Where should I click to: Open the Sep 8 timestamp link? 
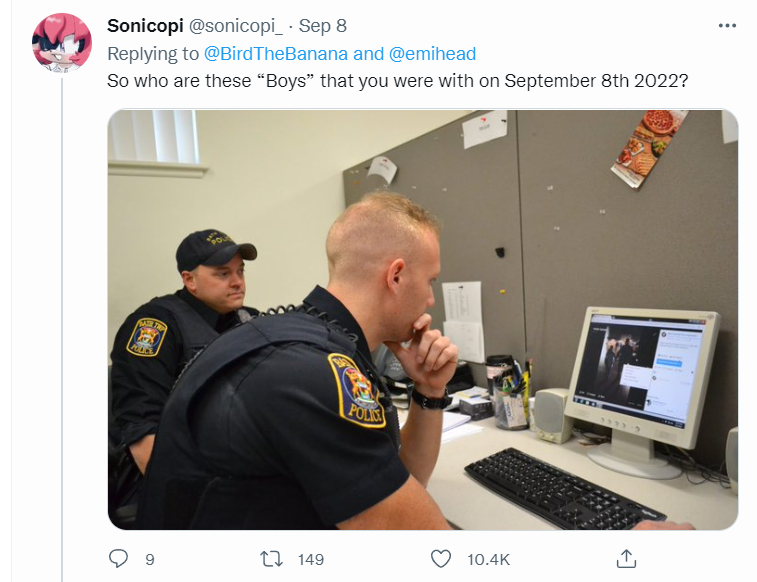(x=322, y=26)
